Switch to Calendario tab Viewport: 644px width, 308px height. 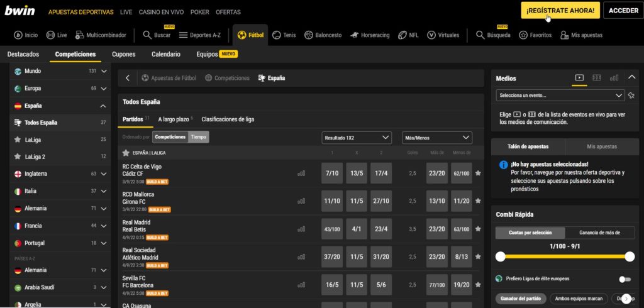pyautogui.click(x=166, y=54)
